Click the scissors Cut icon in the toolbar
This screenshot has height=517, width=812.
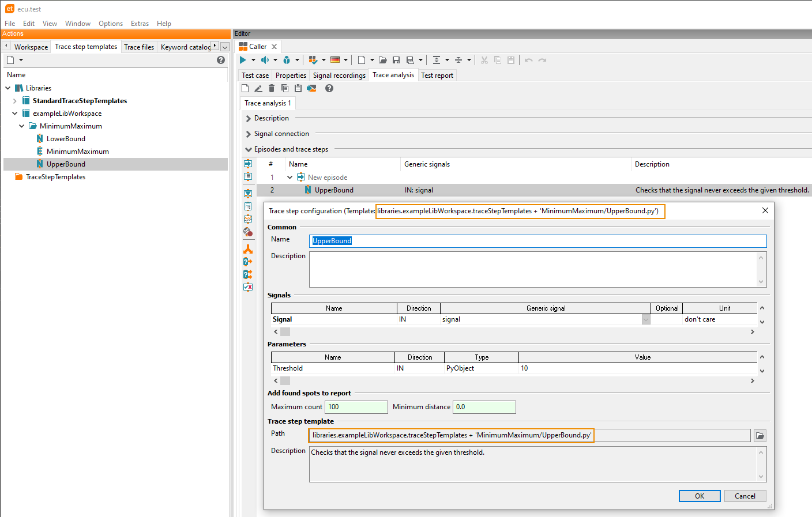(484, 60)
